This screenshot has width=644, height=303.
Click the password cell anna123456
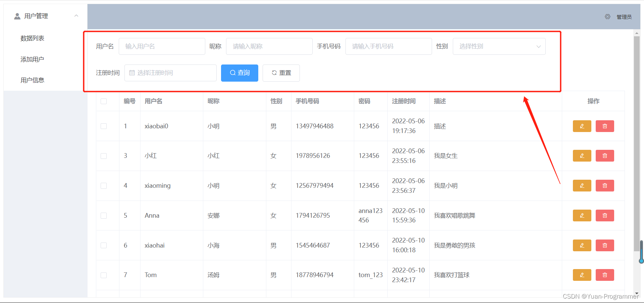(371, 216)
